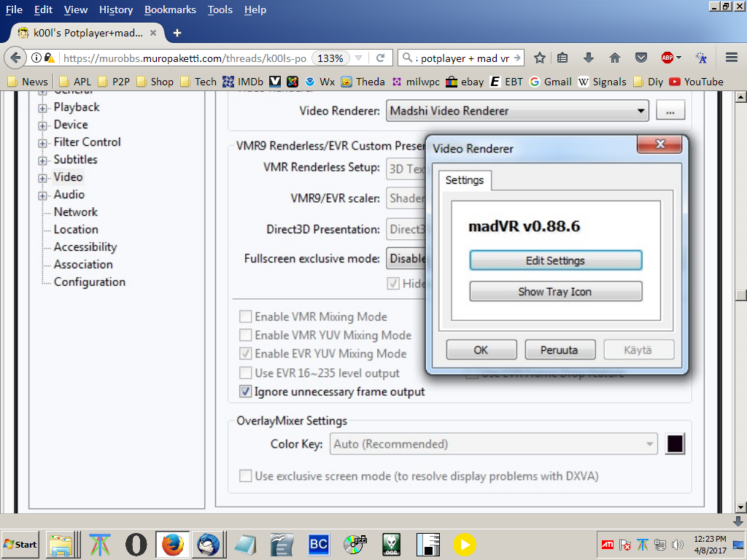This screenshot has width=747, height=560.
Task: Uncheck Ignore unnecessary frame output
Action: (x=246, y=392)
